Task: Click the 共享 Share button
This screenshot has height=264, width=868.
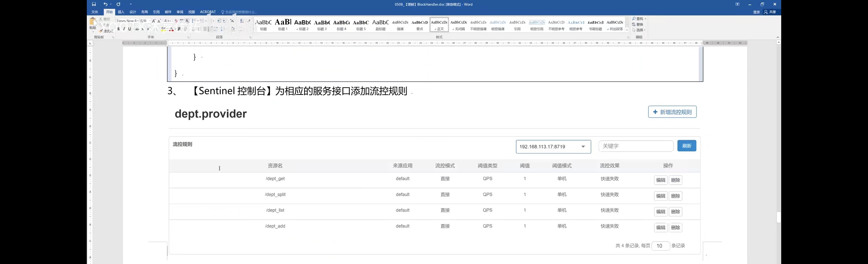Action: [770, 12]
